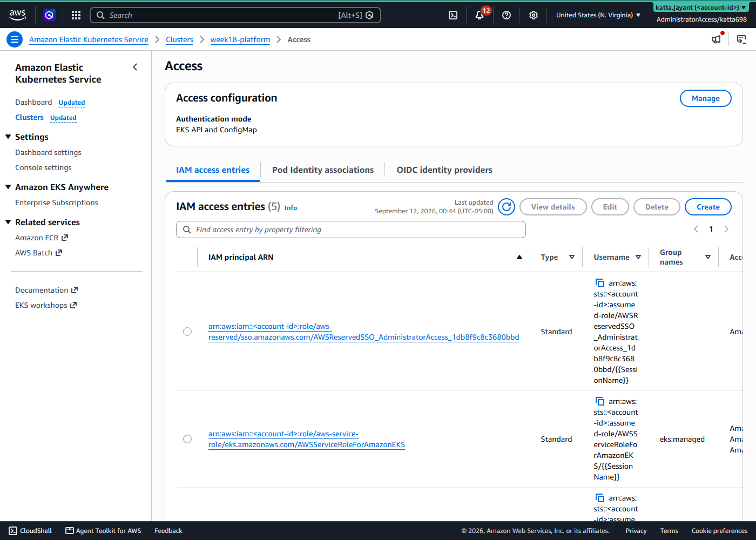Copy username of AWSServiceRoleForAmazonEKS entry
The width and height of the screenshot is (756, 540).
(x=600, y=401)
